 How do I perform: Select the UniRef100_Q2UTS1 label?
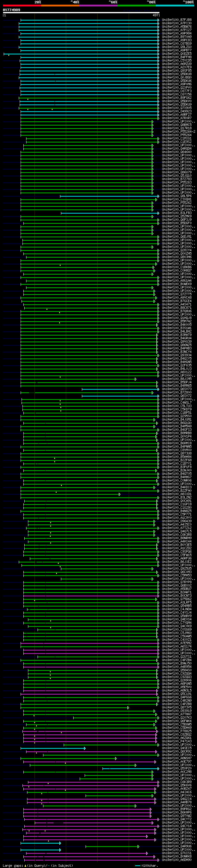[176, 657]
